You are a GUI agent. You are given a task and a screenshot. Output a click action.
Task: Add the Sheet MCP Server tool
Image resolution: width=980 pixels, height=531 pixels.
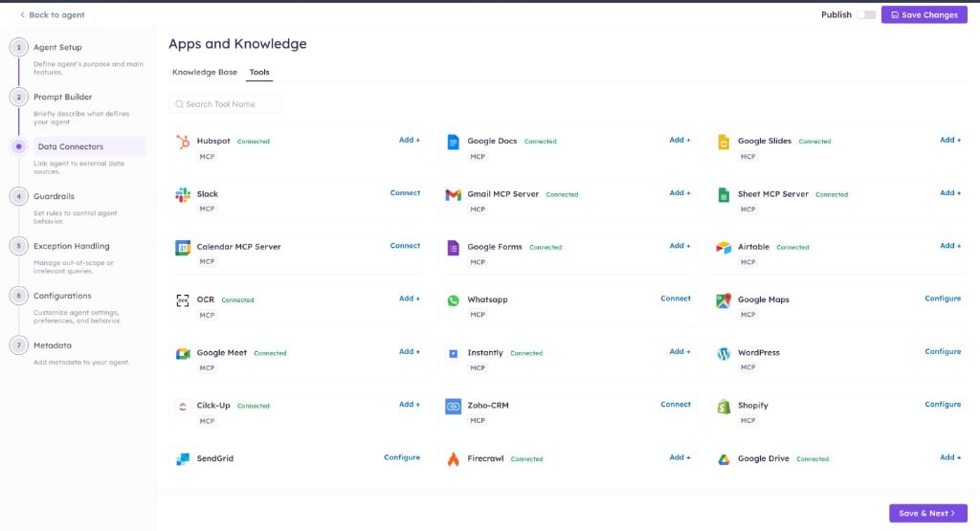click(x=950, y=192)
